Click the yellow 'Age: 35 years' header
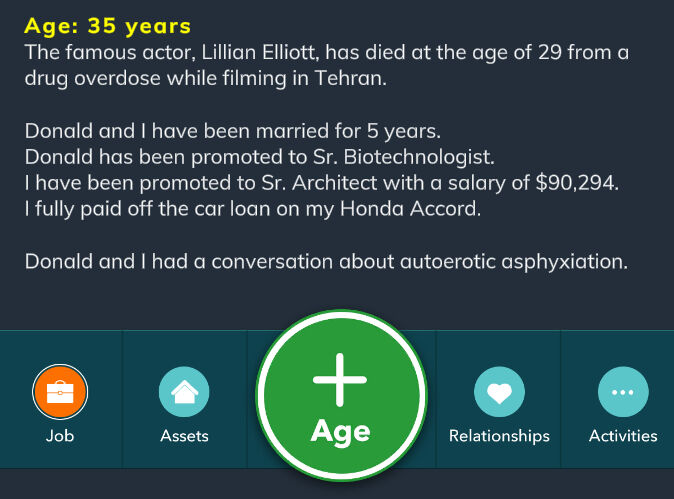Screen dimensions: 674x499 click(107, 25)
